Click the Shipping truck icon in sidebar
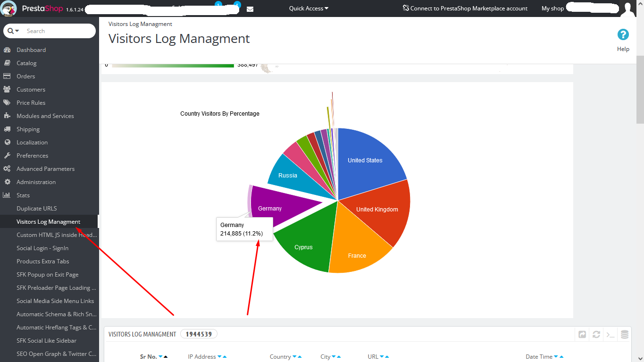This screenshot has width=644, height=362. tap(7, 129)
